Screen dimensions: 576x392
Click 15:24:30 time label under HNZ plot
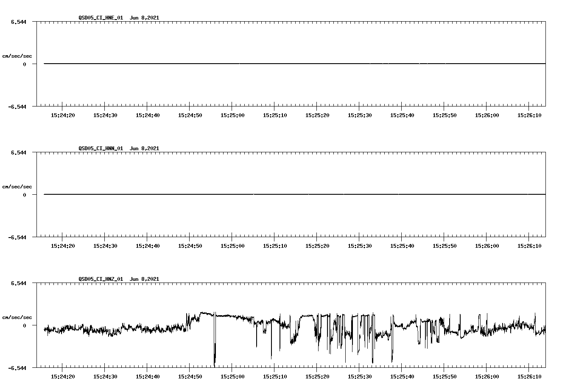point(105,377)
